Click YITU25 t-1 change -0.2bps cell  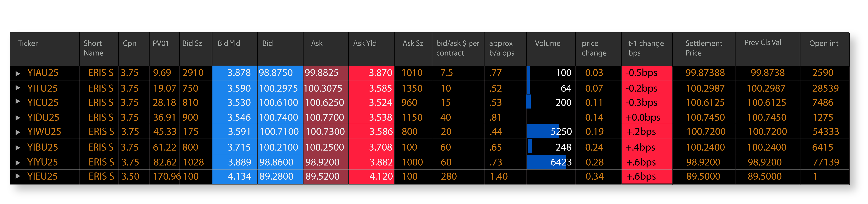[642, 88]
